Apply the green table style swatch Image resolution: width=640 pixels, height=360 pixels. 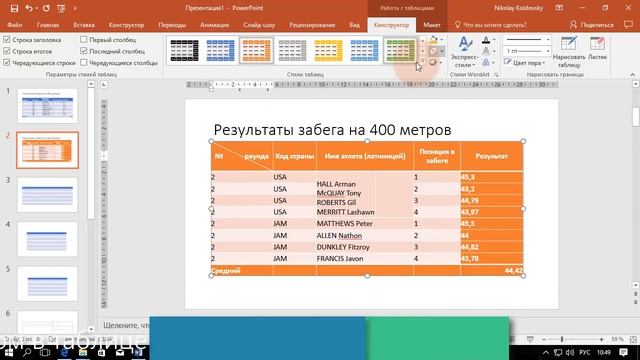point(400,51)
